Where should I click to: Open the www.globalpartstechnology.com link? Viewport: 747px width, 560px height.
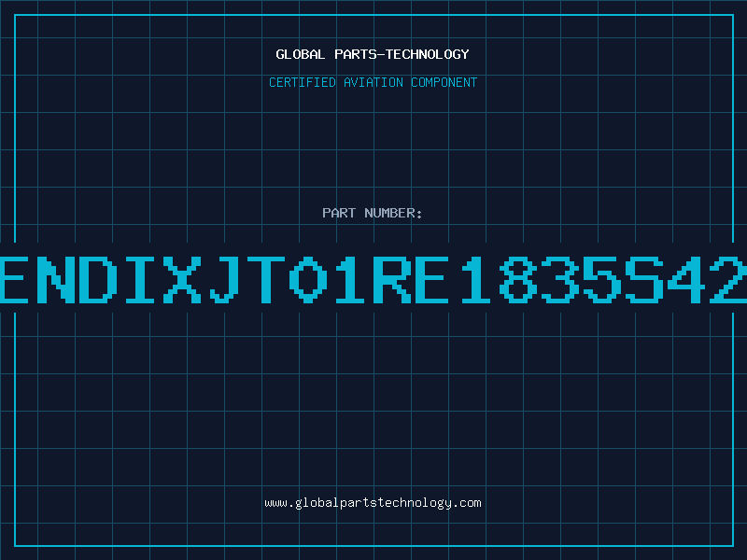(373, 503)
